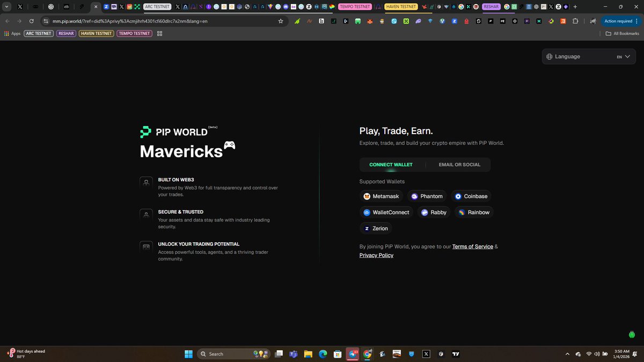Open the TEMPO TESTNET bookmark

click(x=134, y=33)
